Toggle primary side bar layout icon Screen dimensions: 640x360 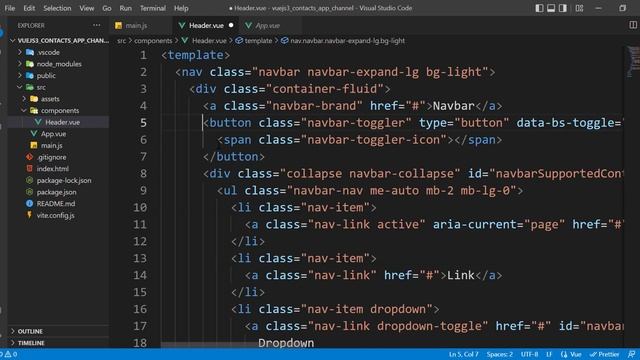tap(539, 8)
